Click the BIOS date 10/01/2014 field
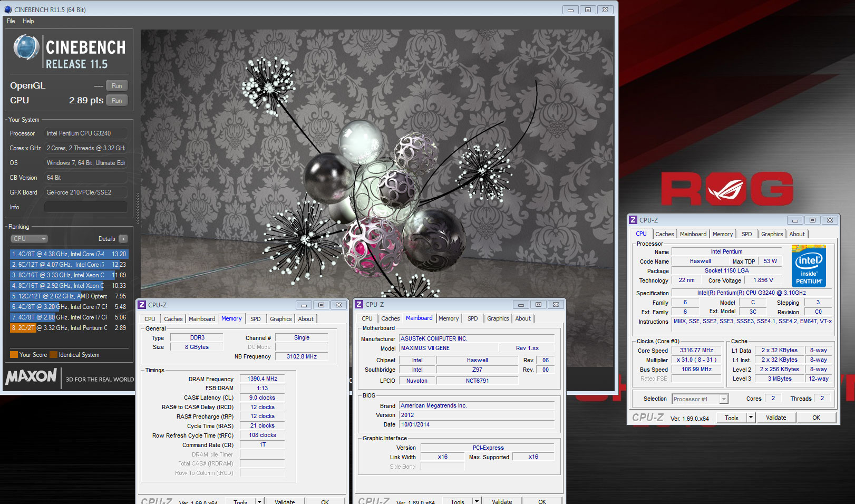This screenshot has width=855, height=504. (x=477, y=424)
